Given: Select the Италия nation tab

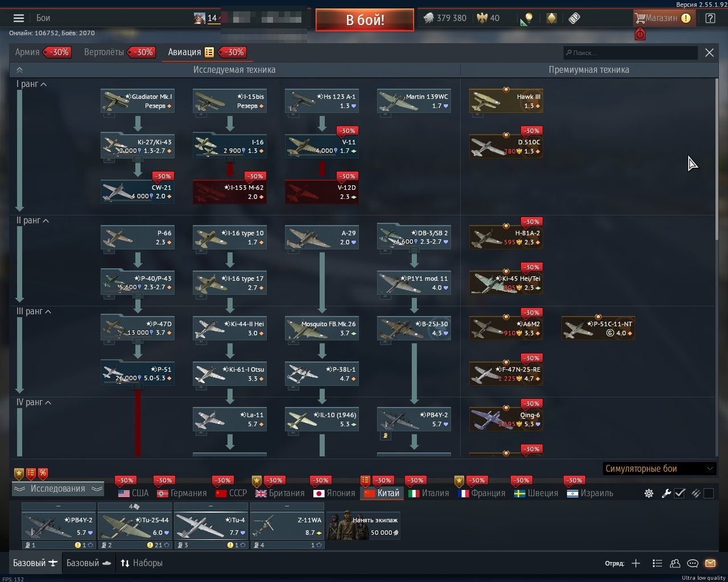Looking at the screenshot, I should tap(429, 493).
